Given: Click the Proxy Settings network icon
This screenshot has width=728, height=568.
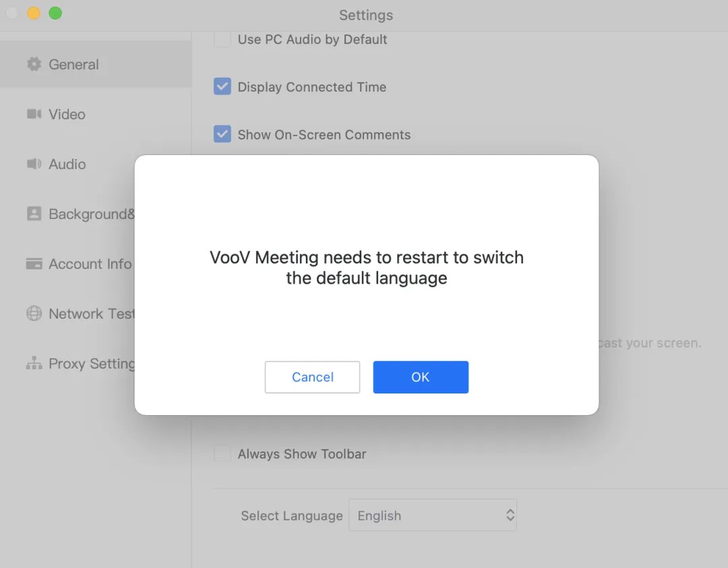Looking at the screenshot, I should (x=34, y=363).
